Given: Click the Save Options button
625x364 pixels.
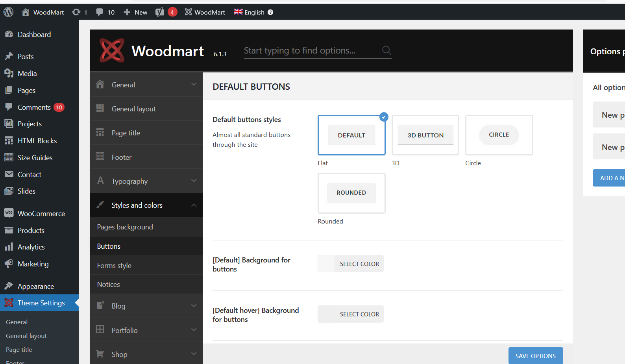Looking at the screenshot, I should pos(536,356).
